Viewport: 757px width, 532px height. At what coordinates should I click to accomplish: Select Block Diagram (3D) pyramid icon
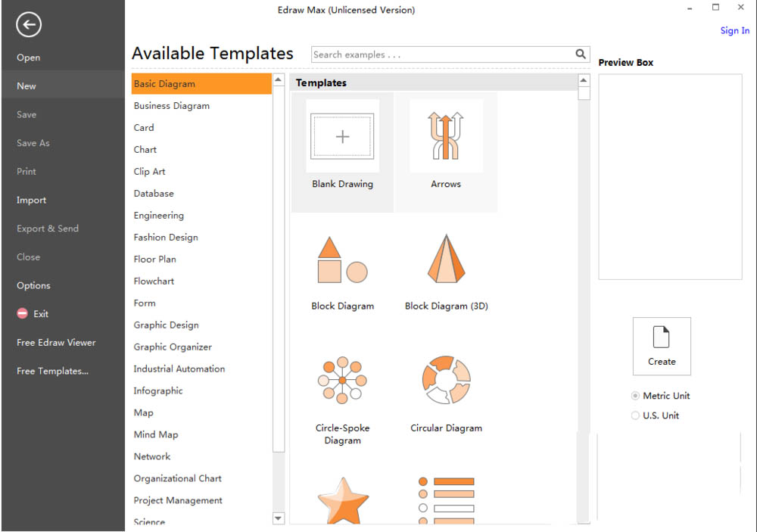pyautogui.click(x=446, y=259)
